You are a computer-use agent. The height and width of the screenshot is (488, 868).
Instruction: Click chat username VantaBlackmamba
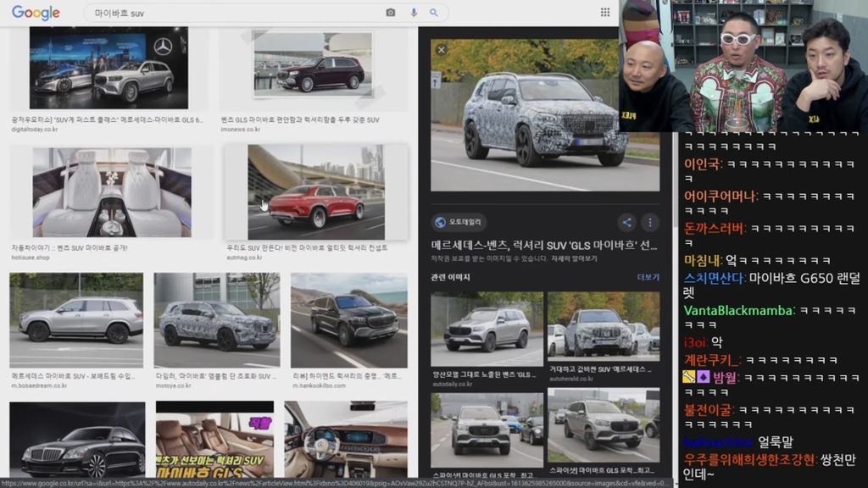[738, 311]
